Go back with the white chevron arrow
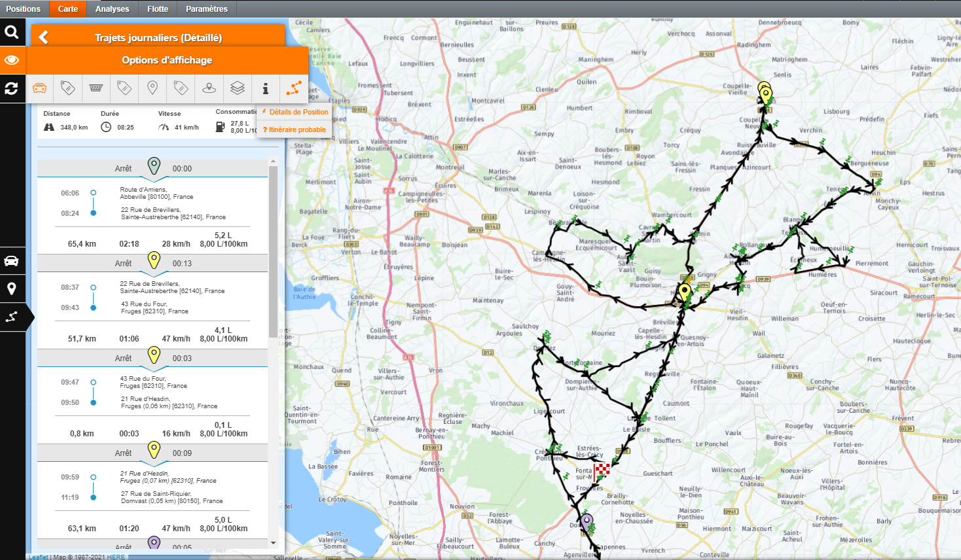This screenshot has height=560, width=961. point(44,37)
